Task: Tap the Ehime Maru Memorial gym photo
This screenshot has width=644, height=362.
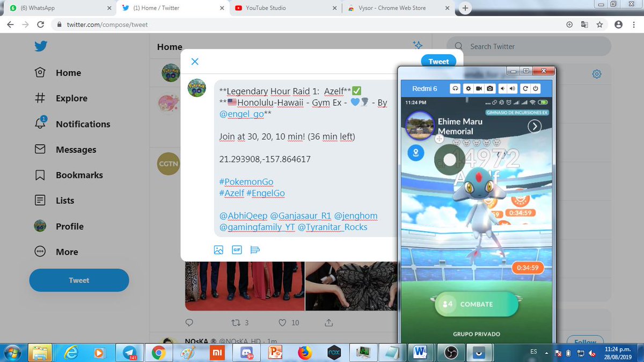Action: pos(420,125)
